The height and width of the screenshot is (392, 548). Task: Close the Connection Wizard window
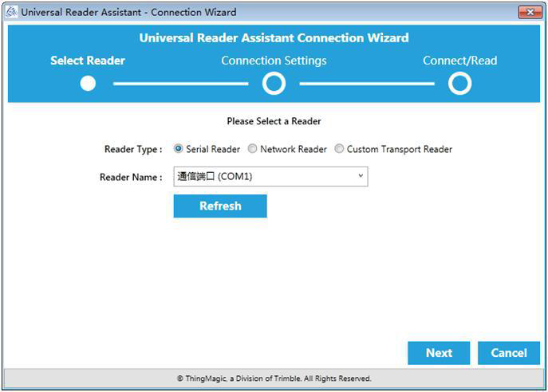pos(530,12)
